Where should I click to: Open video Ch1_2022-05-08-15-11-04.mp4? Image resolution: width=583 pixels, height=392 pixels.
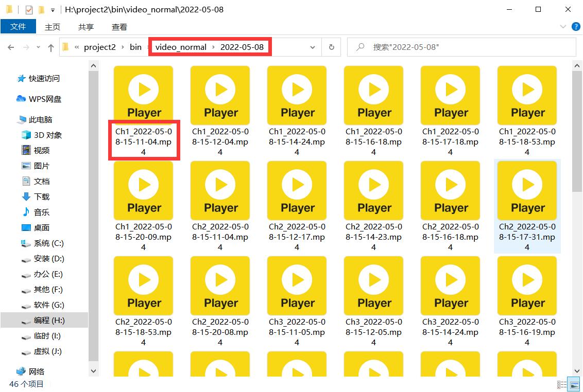[144, 95]
